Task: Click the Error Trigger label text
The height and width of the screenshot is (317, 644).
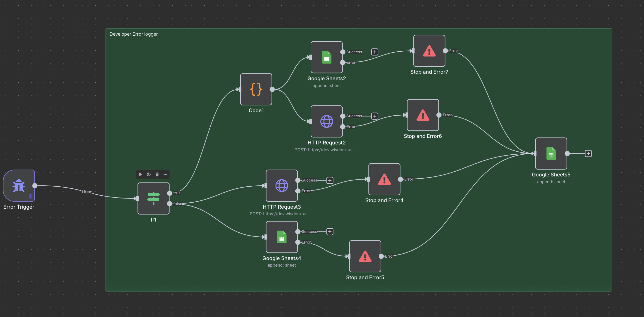Action: click(x=19, y=207)
